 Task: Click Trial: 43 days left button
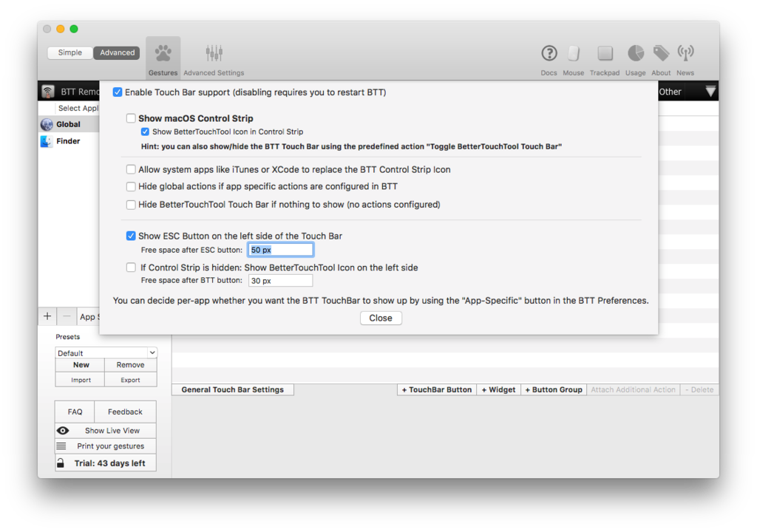click(x=106, y=463)
